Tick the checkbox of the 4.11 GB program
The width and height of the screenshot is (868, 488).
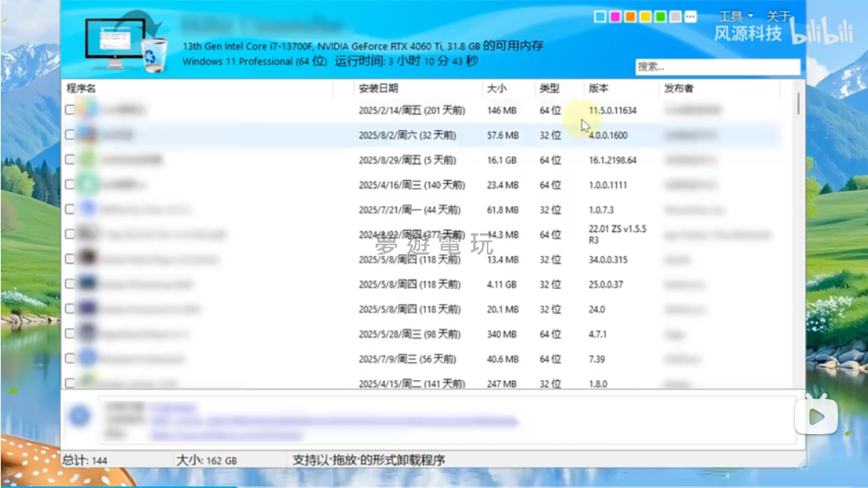[70, 284]
